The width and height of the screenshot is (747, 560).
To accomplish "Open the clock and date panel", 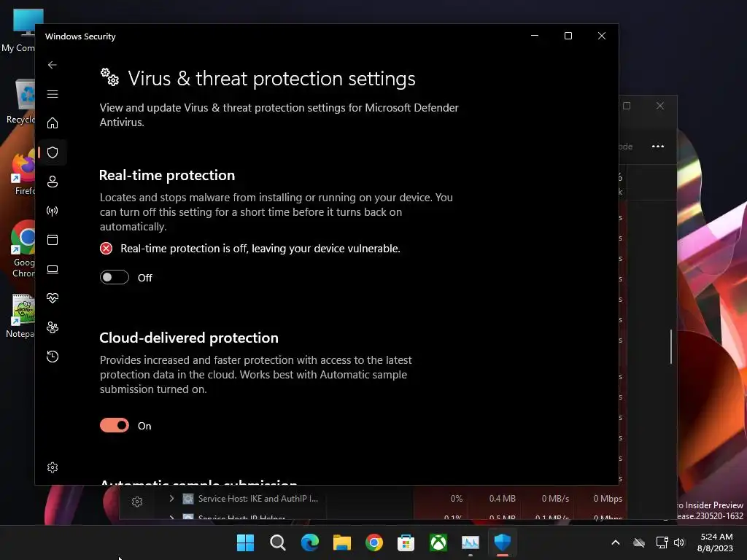I will click(x=716, y=542).
